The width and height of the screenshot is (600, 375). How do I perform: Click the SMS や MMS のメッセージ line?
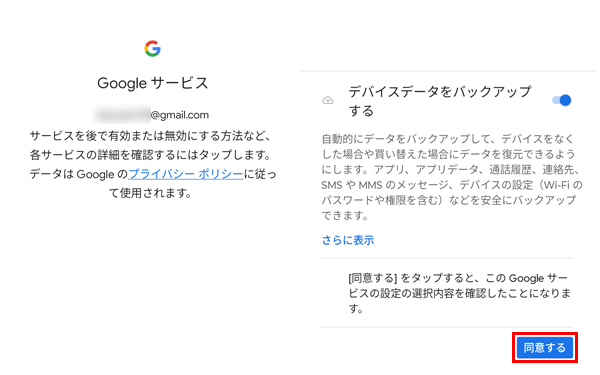point(452,185)
